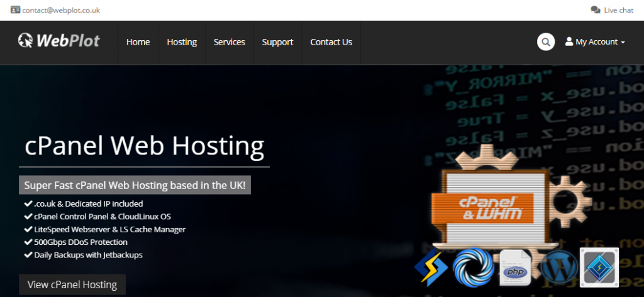Click "cPanel Control Panel & CloudLinux OS" text
This screenshot has width=644, height=297.
[x=103, y=217]
